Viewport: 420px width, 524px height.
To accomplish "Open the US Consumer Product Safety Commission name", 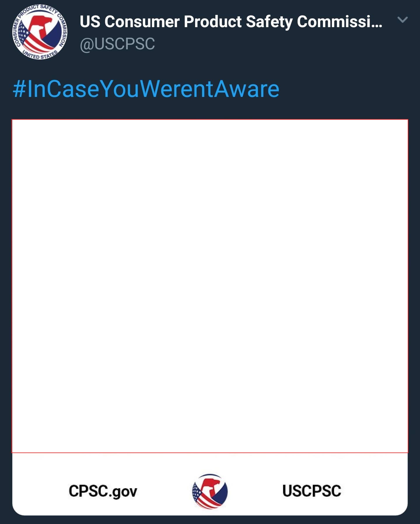I will coord(231,22).
